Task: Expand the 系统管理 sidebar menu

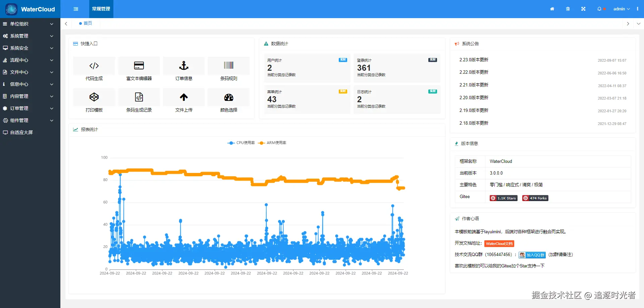Action: [30, 36]
